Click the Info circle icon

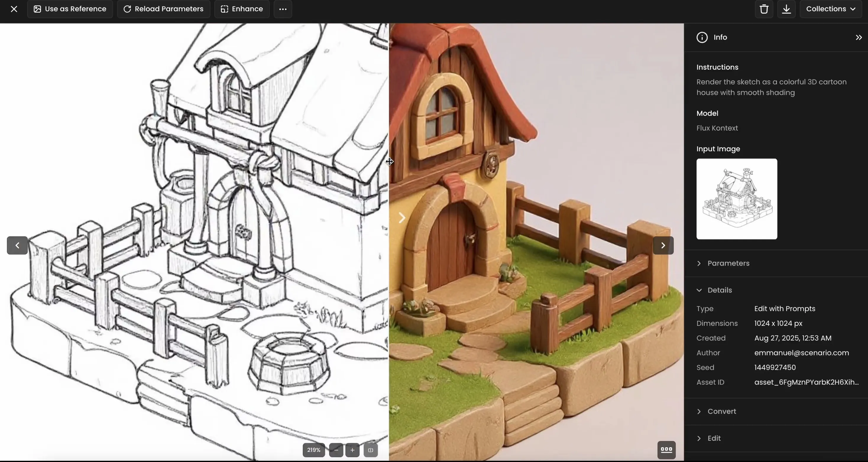(x=702, y=38)
